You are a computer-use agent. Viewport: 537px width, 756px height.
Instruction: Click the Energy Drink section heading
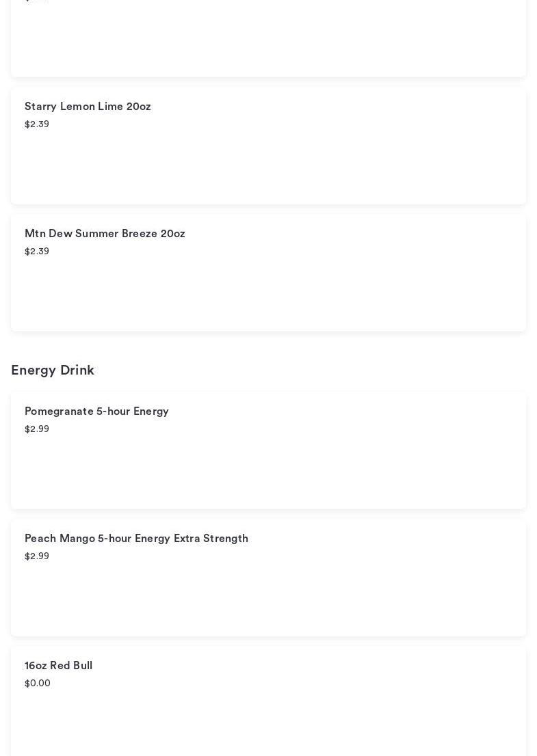(x=53, y=370)
